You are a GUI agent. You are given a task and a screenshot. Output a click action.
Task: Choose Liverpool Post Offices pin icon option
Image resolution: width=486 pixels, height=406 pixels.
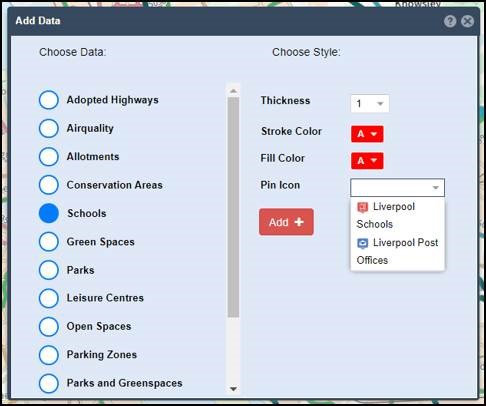[x=397, y=251]
